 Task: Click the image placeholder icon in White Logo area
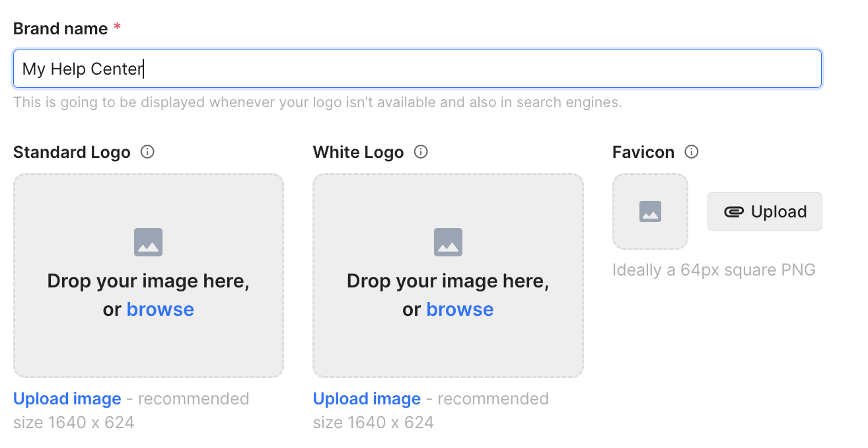point(448,242)
